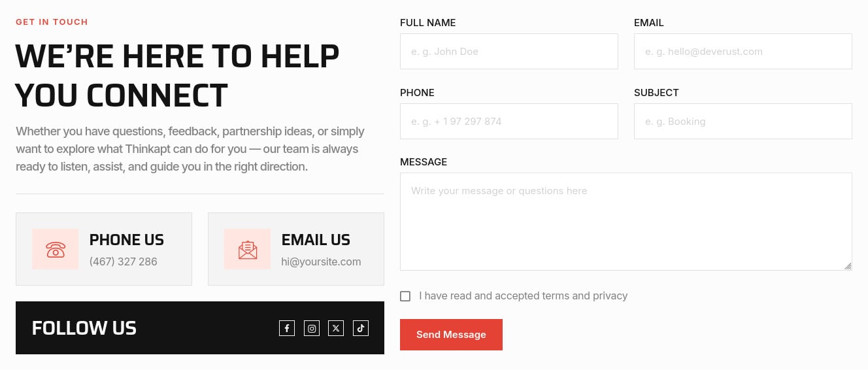Tick the terms and privacy checkbox
Viewport: 868px width, 370px height.
point(405,296)
